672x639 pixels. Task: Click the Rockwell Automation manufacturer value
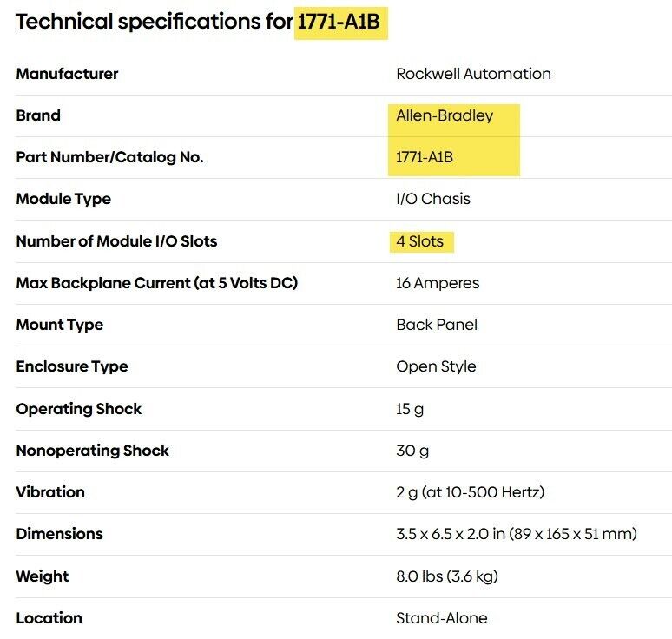[x=473, y=74]
